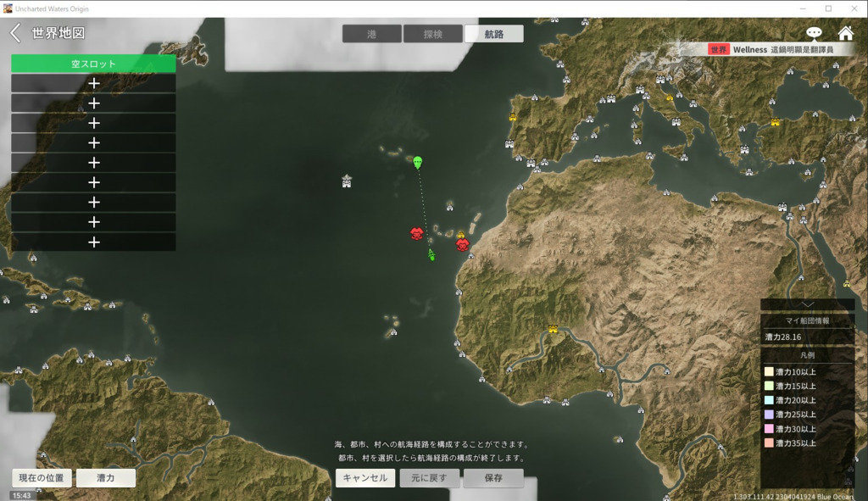
Task: Click the 漕力35以上 legend color swatch
Action: (769, 443)
